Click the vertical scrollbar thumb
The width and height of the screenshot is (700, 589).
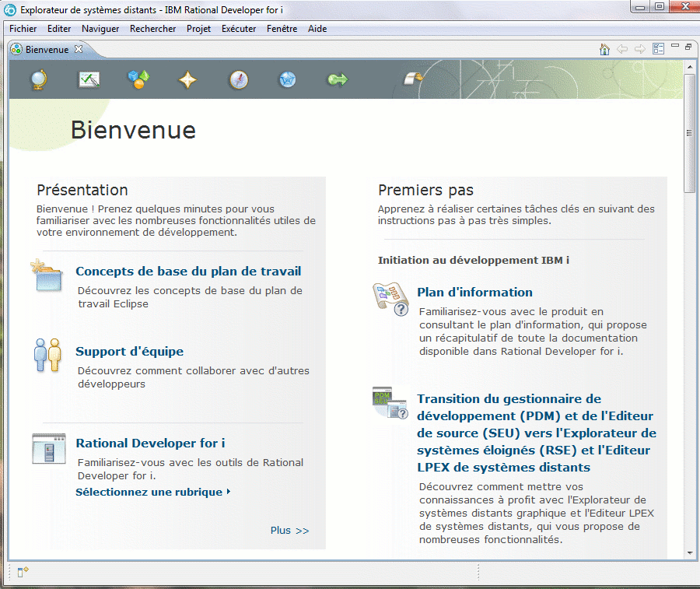click(690, 133)
